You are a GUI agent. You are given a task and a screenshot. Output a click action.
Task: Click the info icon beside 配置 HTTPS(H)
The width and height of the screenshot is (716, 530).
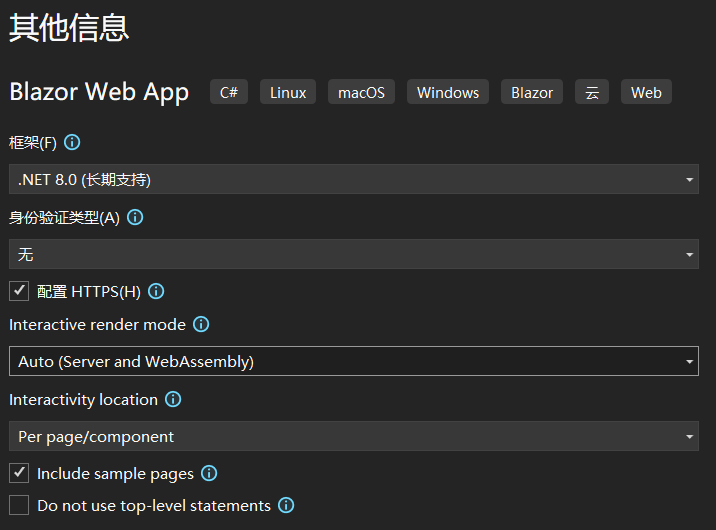tap(156, 291)
